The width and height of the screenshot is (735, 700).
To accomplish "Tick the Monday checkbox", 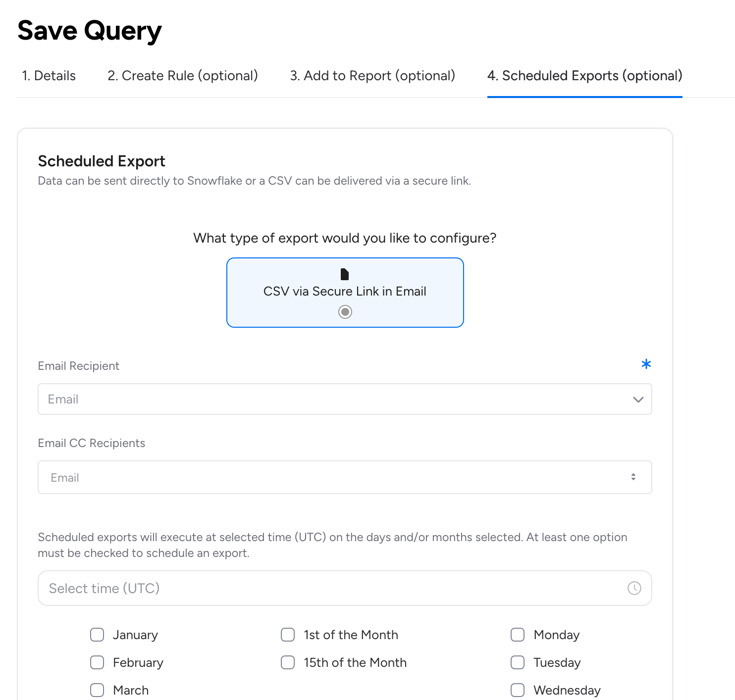I will click(518, 635).
